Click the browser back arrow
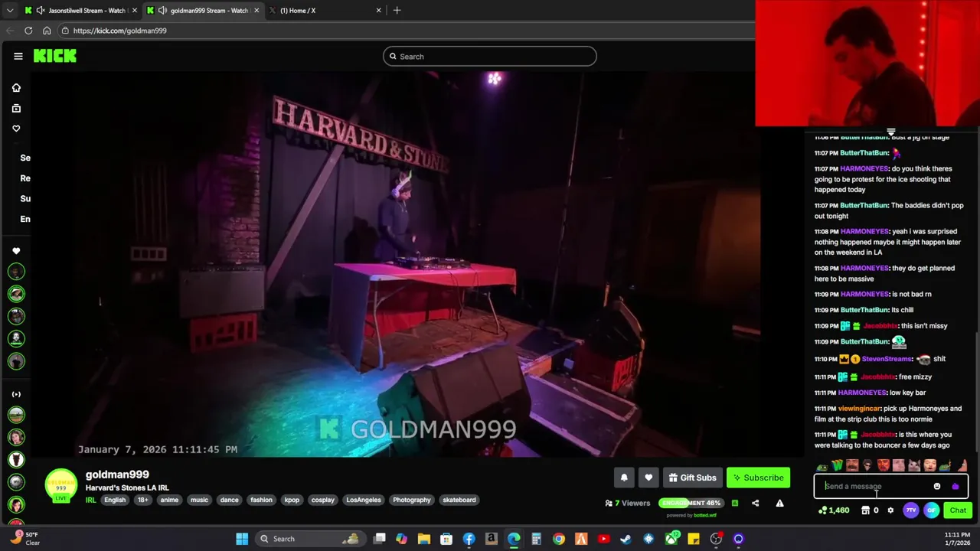The height and width of the screenshot is (551, 980). coord(10,31)
